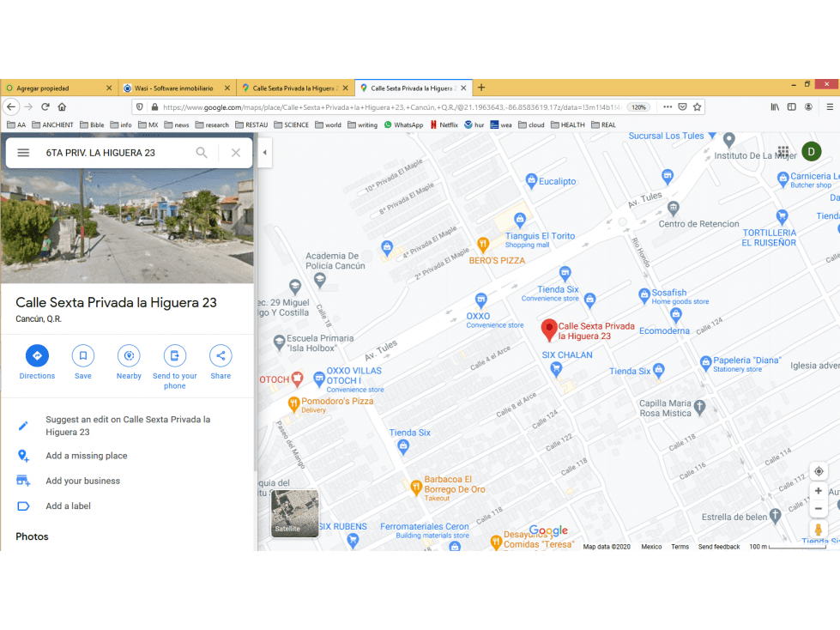Image resolution: width=840 pixels, height=630 pixels.
Task: Open a new browser tab
Action: (x=481, y=88)
